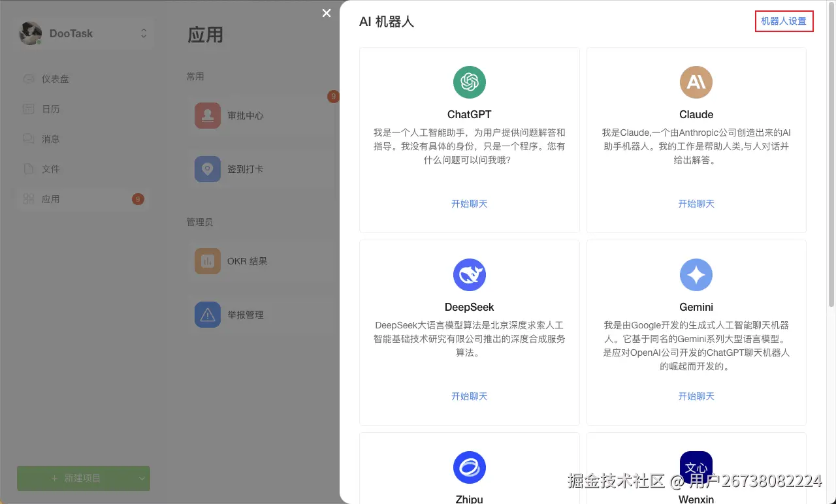Click the 签到打卡 check-in location icon
The image size is (836, 504).
(x=208, y=169)
